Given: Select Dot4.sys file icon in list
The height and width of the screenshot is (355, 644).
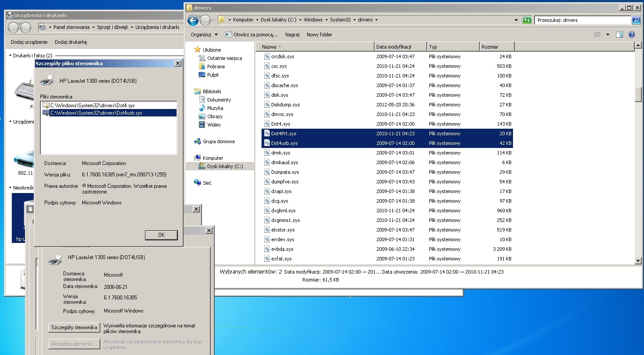Looking at the screenshot, I should [x=267, y=124].
